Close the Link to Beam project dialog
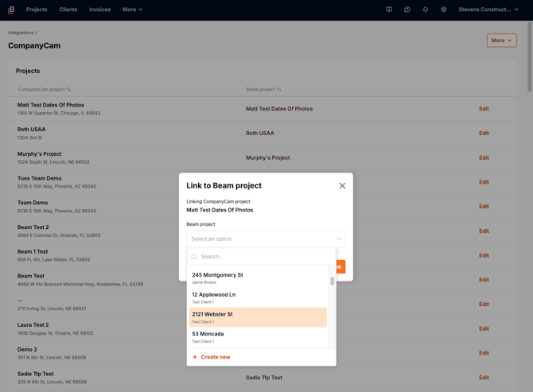This screenshot has height=392, width=533. [342, 186]
